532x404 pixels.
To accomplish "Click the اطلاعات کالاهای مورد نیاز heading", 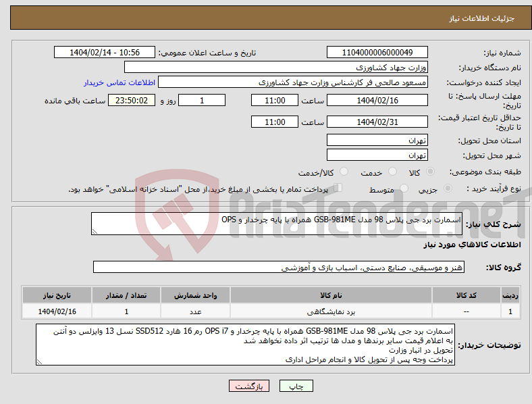I will (x=472, y=245).
